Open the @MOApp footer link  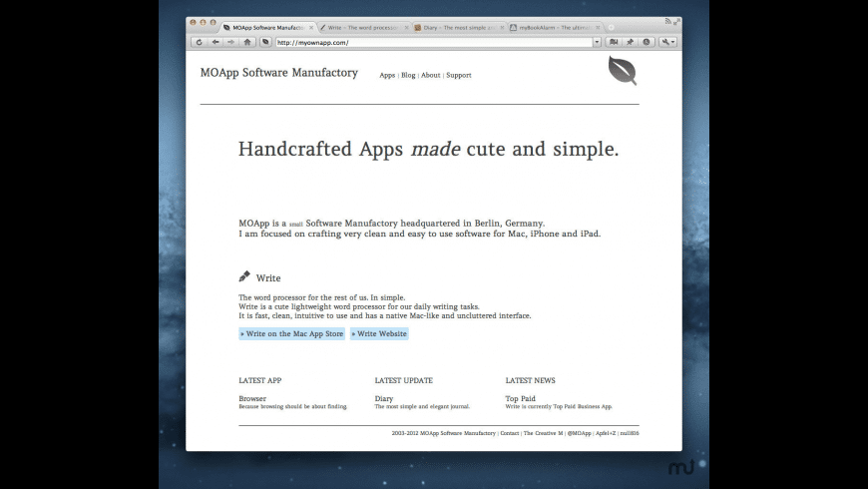[579, 434]
